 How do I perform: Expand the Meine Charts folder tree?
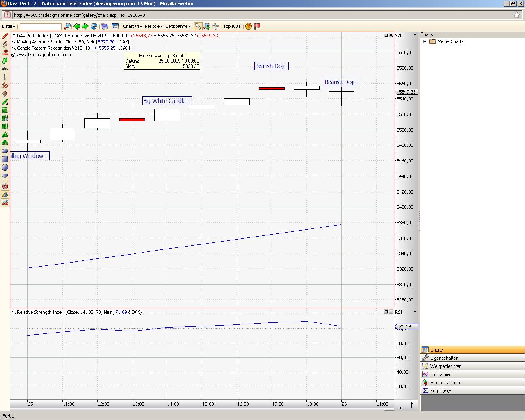(x=425, y=41)
